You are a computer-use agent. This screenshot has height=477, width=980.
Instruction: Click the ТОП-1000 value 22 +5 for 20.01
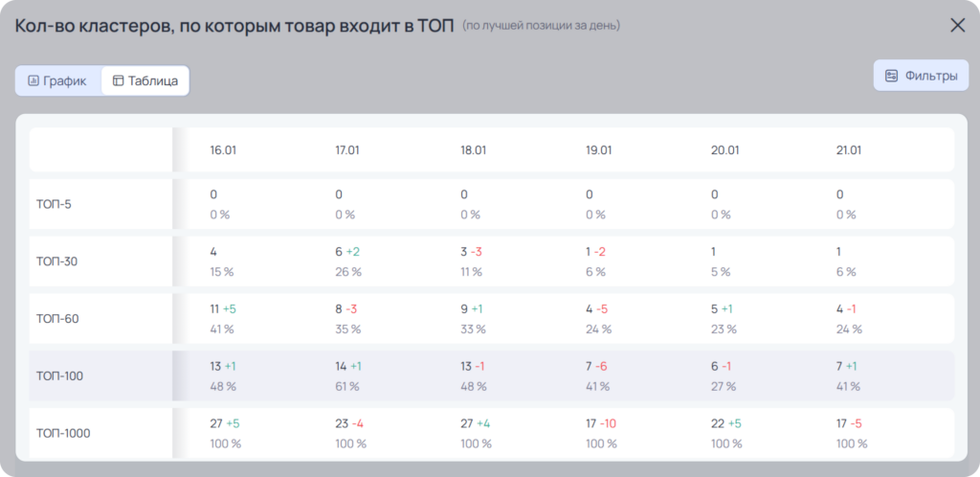coord(726,423)
